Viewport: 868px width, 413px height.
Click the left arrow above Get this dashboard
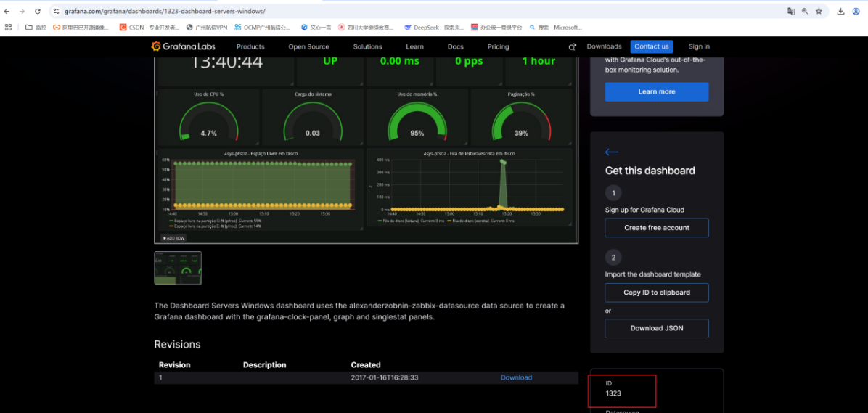612,152
